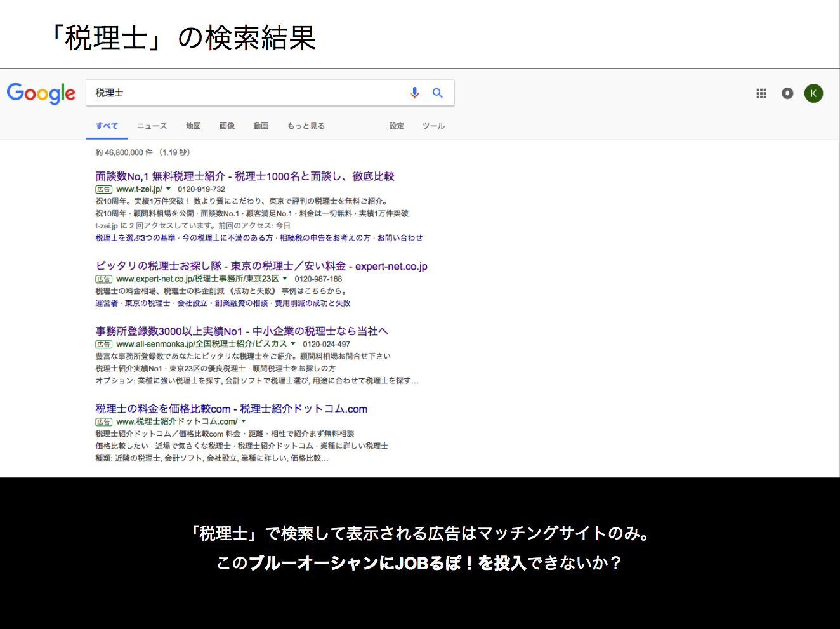Image resolution: width=840 pixels, height=629 pixels.
Task: Switch to the ニュース tab
Action: click(x=152, y=126)
